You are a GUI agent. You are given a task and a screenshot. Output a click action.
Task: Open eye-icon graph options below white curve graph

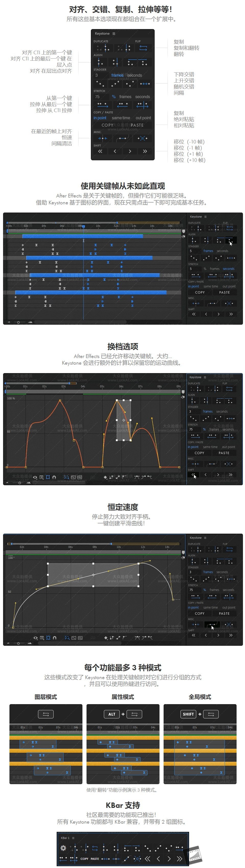coord(35,638)
